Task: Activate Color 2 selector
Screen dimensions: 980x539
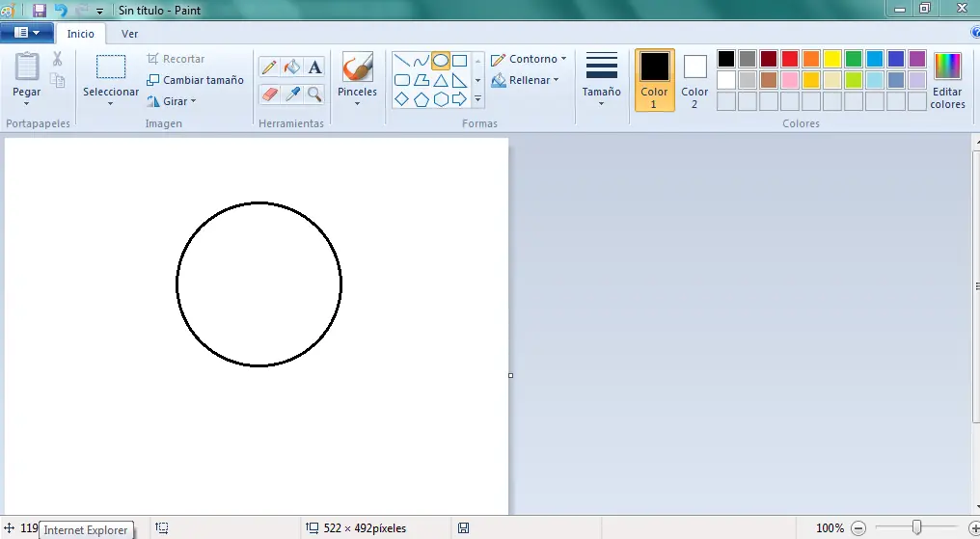Action: click(x=694, y=80)
